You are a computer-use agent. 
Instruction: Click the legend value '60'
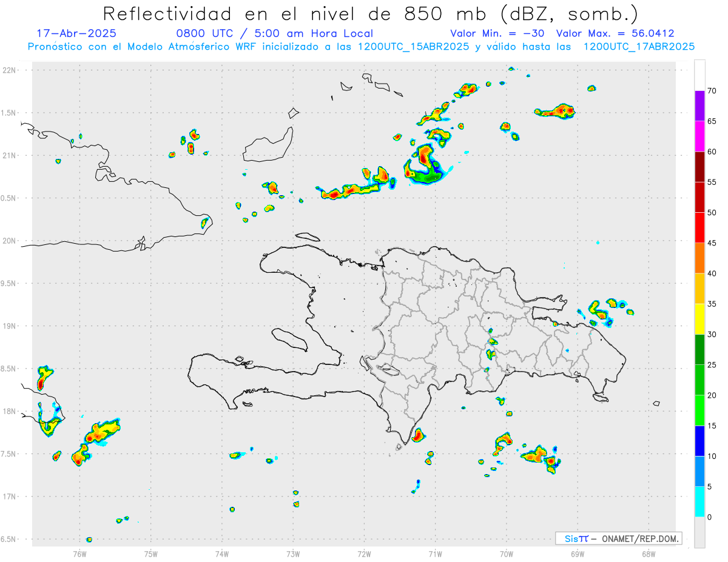tap(712, 152)
